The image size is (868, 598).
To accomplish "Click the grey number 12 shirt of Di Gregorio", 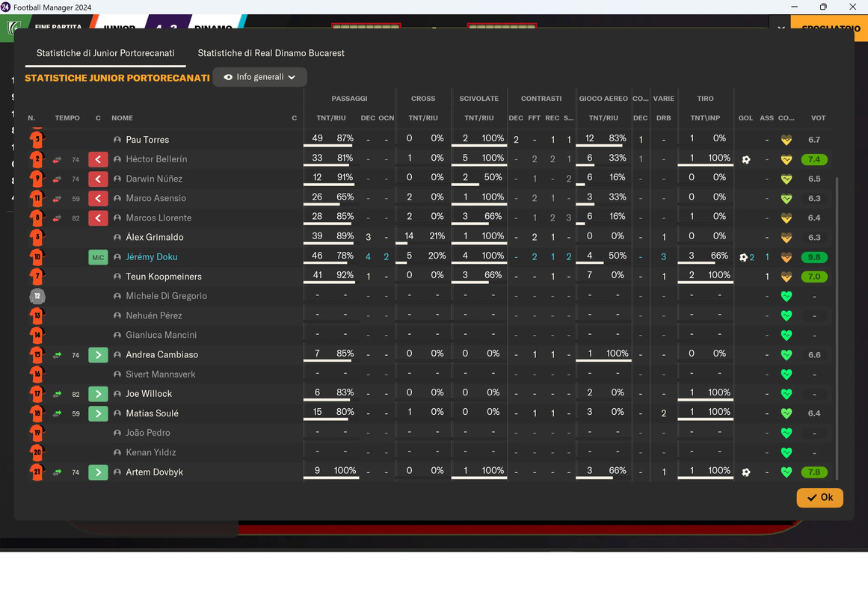I will [37, 296].
